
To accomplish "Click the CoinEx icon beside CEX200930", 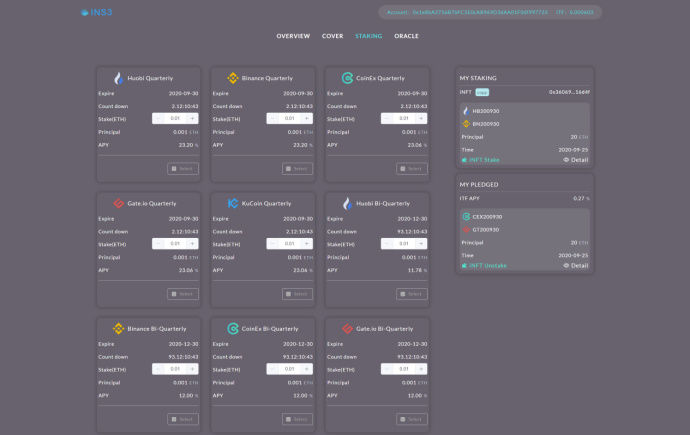I will 466,216.
